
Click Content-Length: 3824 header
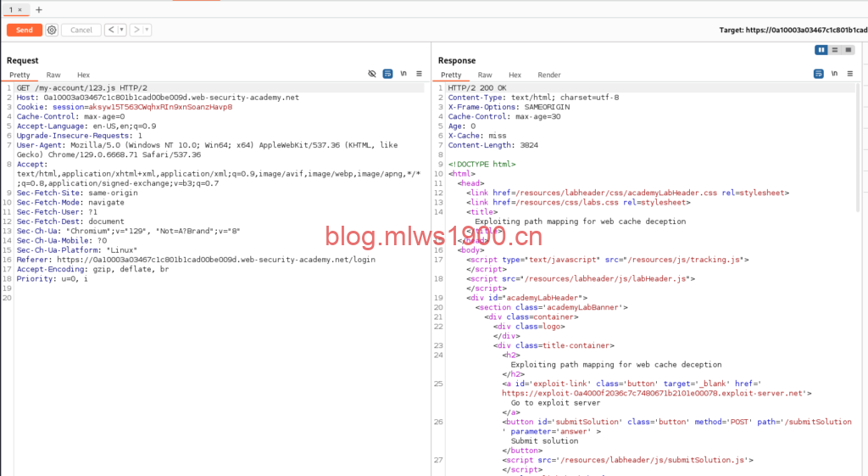pyautogui.click(x=493, y=145)
